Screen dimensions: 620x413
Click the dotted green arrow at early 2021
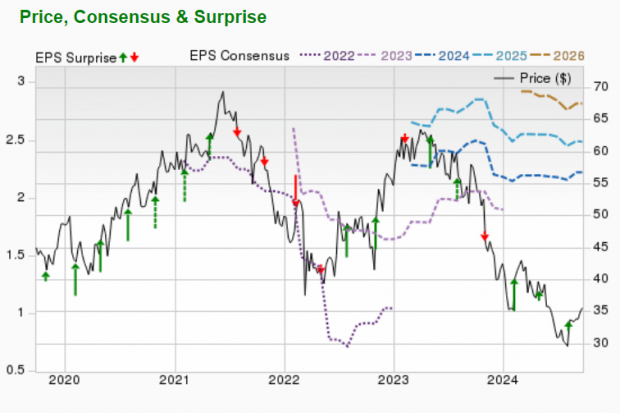click(184, 184)
